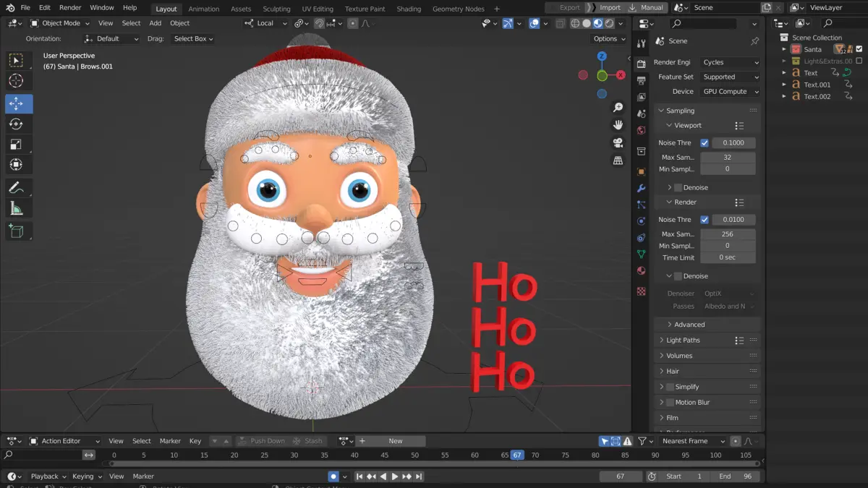Click the Time Limit 0 sec field
The width and height of the screenshot is (868, 488).
pyautogui.click(x=728, y=257)
